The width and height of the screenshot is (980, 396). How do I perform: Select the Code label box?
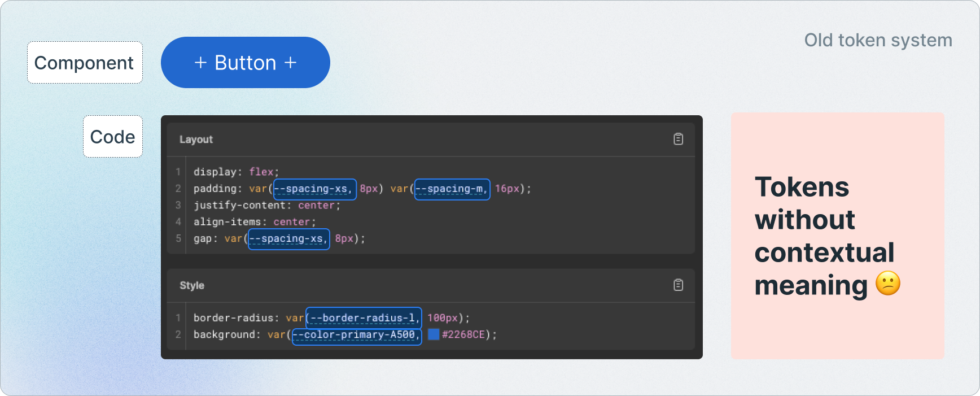click(113, 137)
